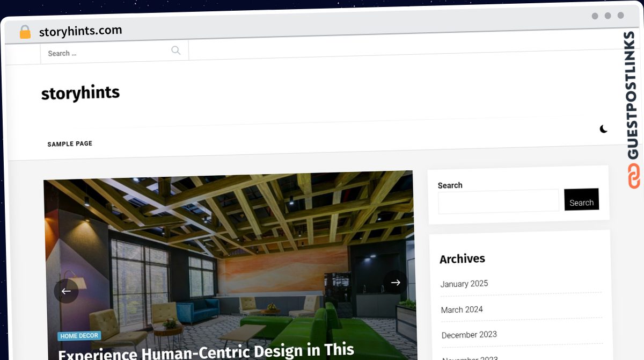644x360 pixels.
Task: Select the Home Decor category tag
Action: pyautogui.click(x=79, y=336)
